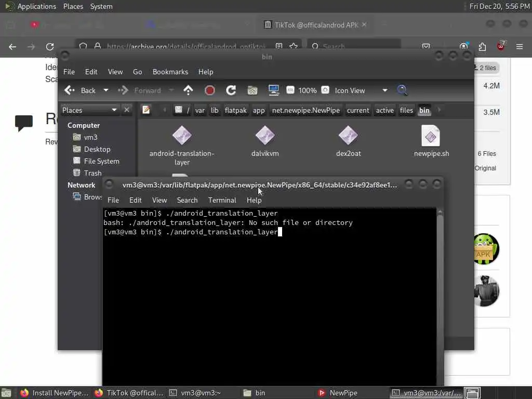
Task: Click the APK android thumbnail on webpage
Action: click(486, 249)
